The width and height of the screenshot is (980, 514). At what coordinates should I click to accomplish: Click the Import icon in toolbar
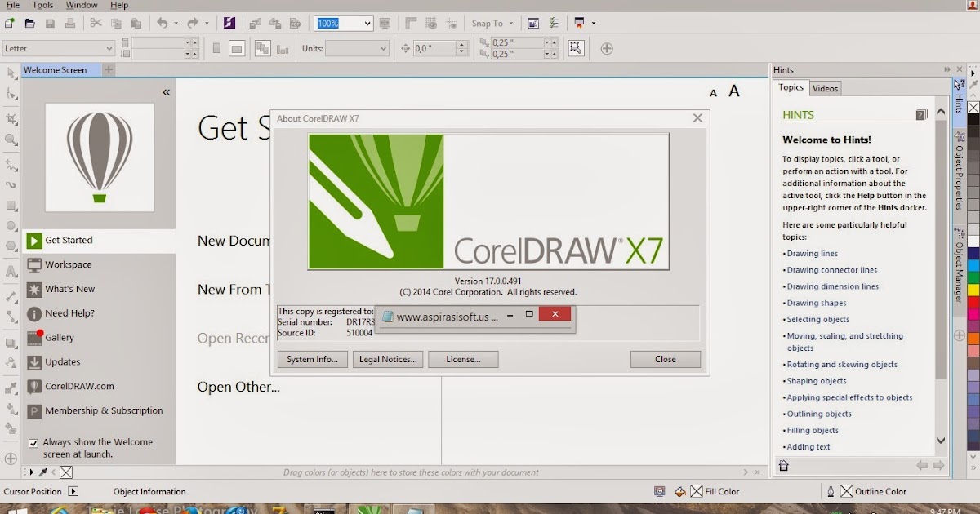click(255, 23)
